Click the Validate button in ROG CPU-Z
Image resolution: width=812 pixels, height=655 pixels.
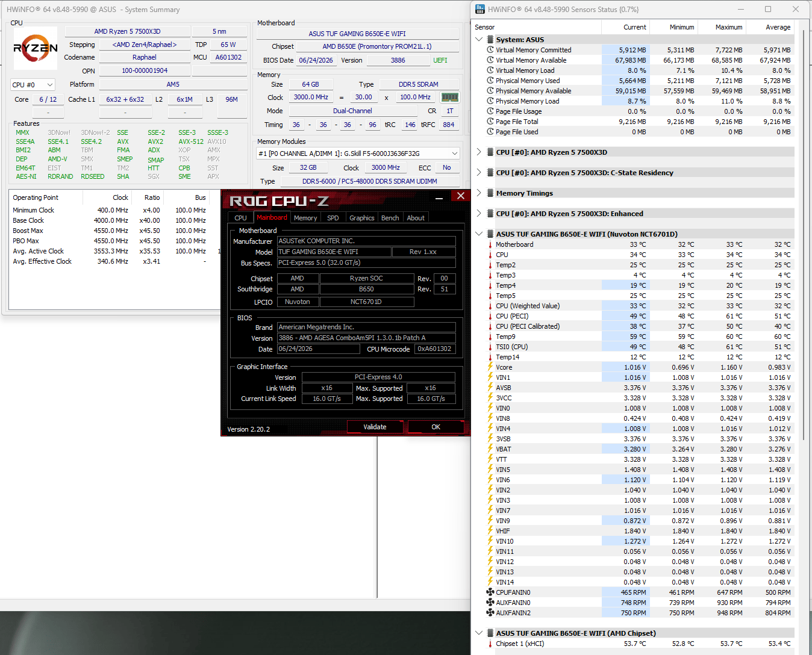(375, 427)
